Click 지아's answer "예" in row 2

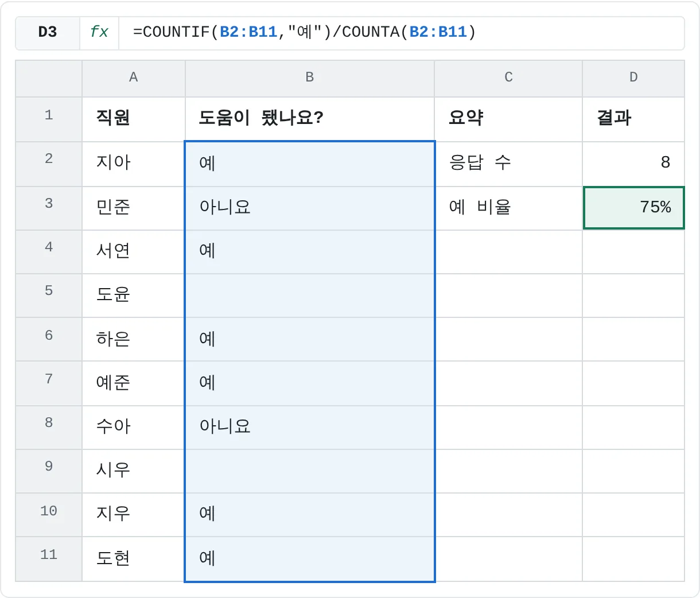click(x=310, y=164)
